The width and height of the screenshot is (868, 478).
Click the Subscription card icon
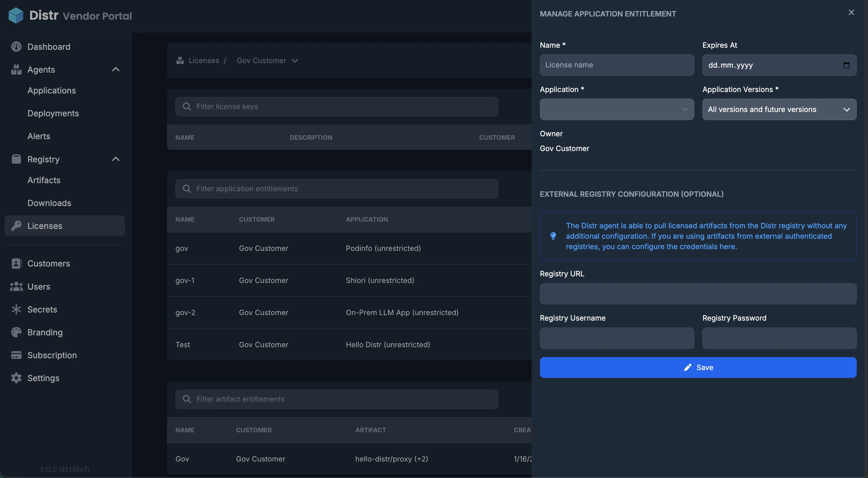pos(17,355)
